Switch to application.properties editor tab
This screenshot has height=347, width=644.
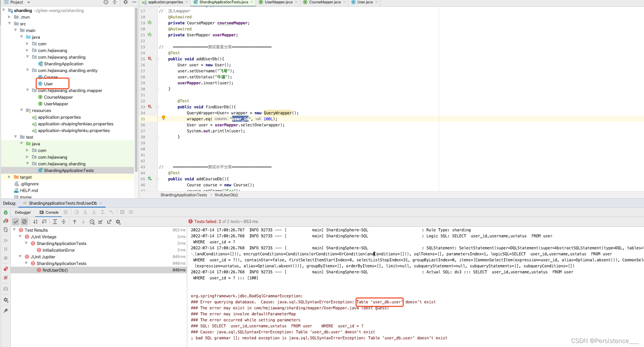coord(165,2)
